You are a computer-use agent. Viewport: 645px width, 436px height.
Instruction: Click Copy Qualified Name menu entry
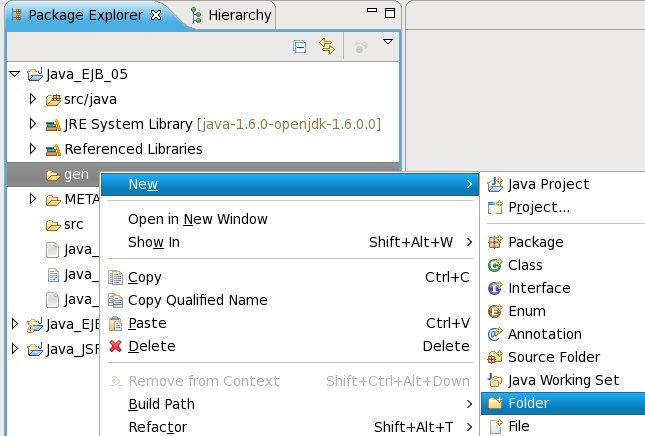[197, 300]
